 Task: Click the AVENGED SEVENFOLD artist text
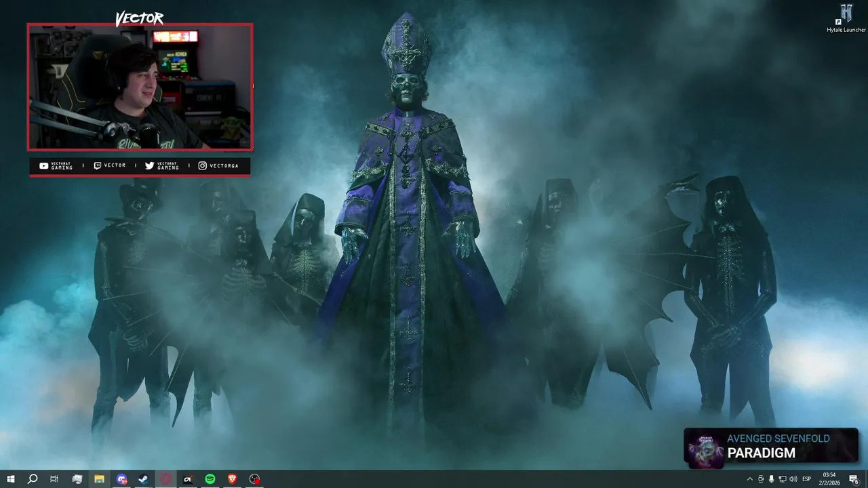click(778, 439)
